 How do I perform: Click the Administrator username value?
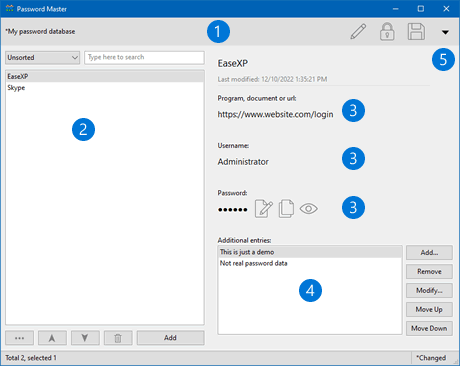243,162
